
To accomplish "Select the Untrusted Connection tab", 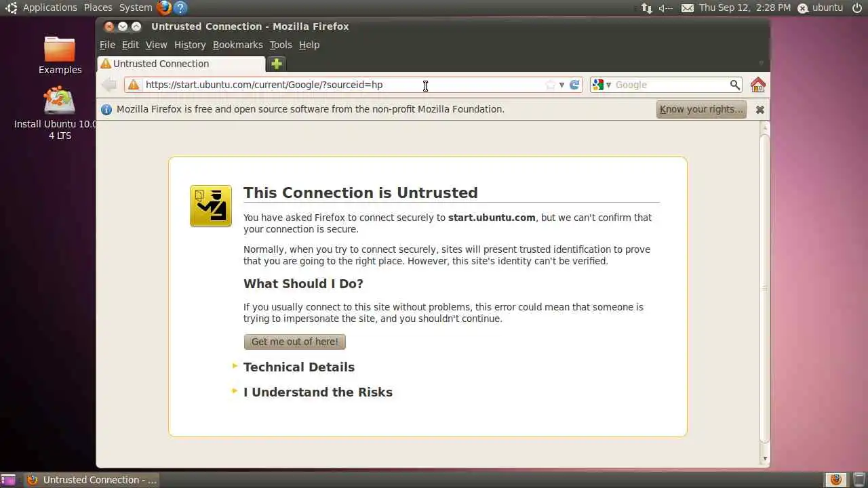I will point(181,64).
